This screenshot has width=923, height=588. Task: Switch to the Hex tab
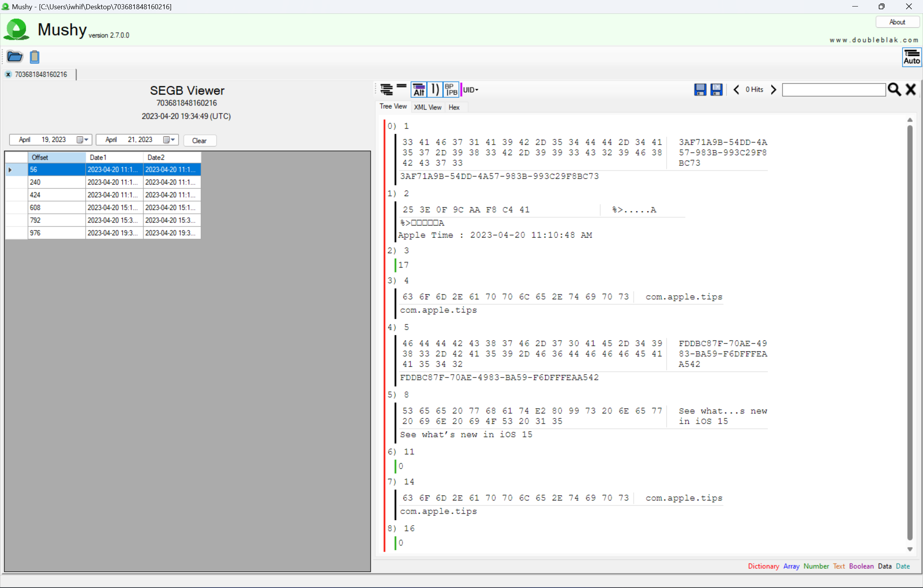pyautogui.click(x=454, y=107)
